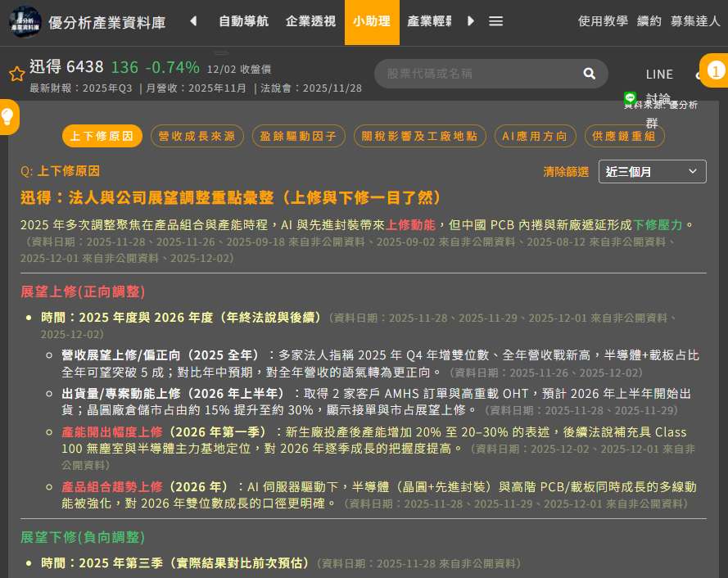Open the orange notification badge on the right

(x=716, y=71)
